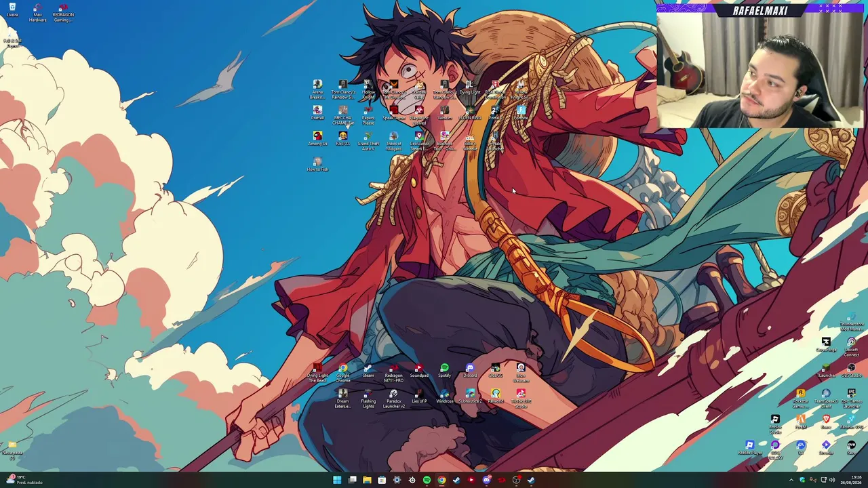Viewport: 868px width, 488px height.
Task: Open the TLauncher desktop shortcut
Action: click(826, 371)
